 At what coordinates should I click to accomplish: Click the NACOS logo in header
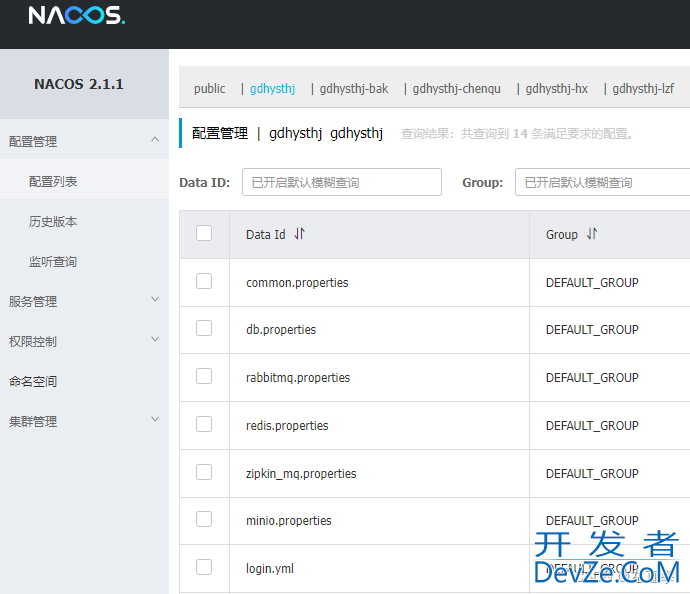point(76,16)
